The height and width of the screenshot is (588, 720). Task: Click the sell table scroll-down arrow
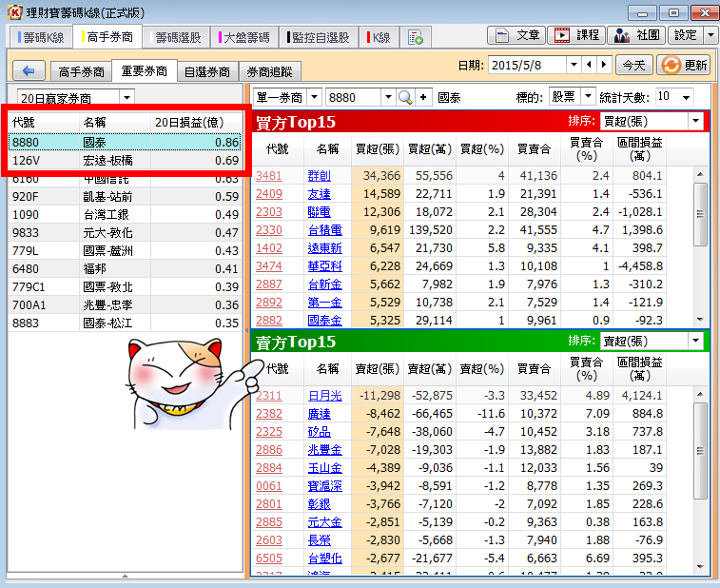coord(700,566)
